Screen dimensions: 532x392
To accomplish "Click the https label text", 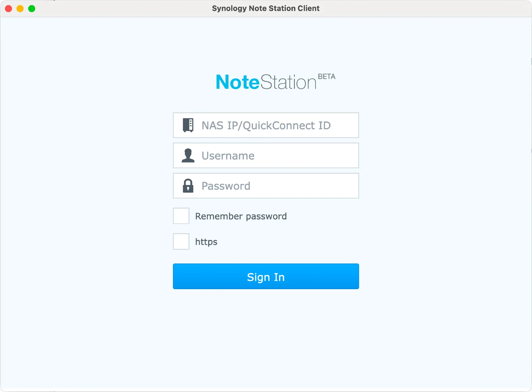I will [206, 242].
